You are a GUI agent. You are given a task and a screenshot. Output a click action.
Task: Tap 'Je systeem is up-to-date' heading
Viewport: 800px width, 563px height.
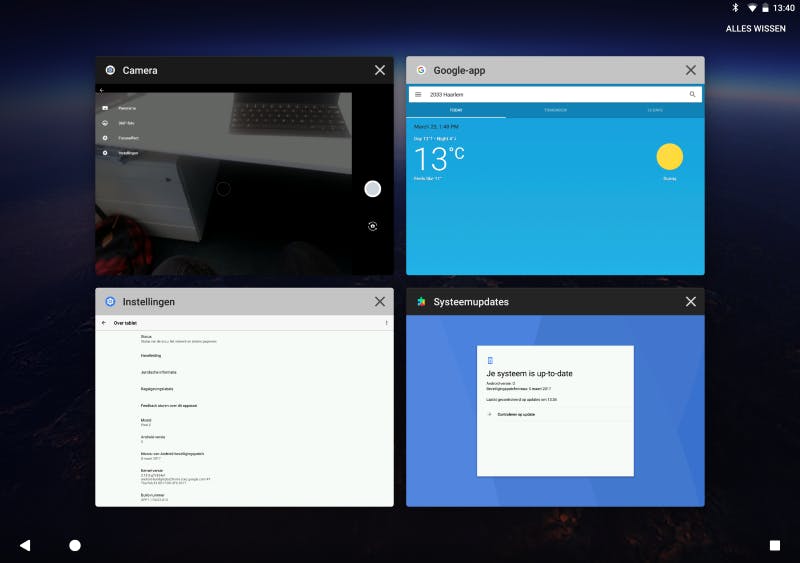pos(529,374)
